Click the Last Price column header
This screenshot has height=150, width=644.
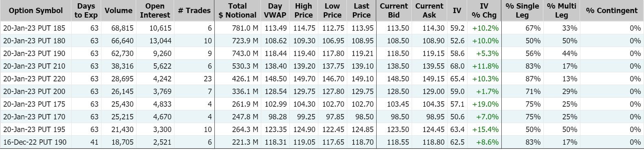pyautogui.click(x=362, y=11)
